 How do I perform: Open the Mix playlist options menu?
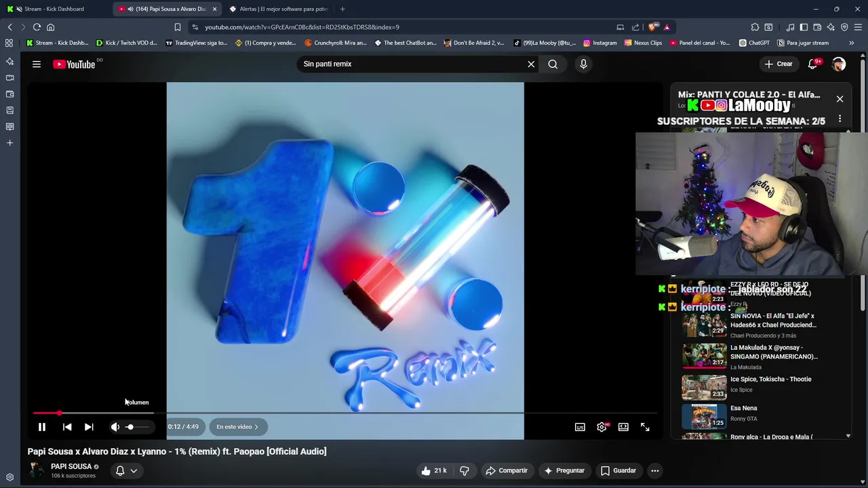[x=840, y=119]
